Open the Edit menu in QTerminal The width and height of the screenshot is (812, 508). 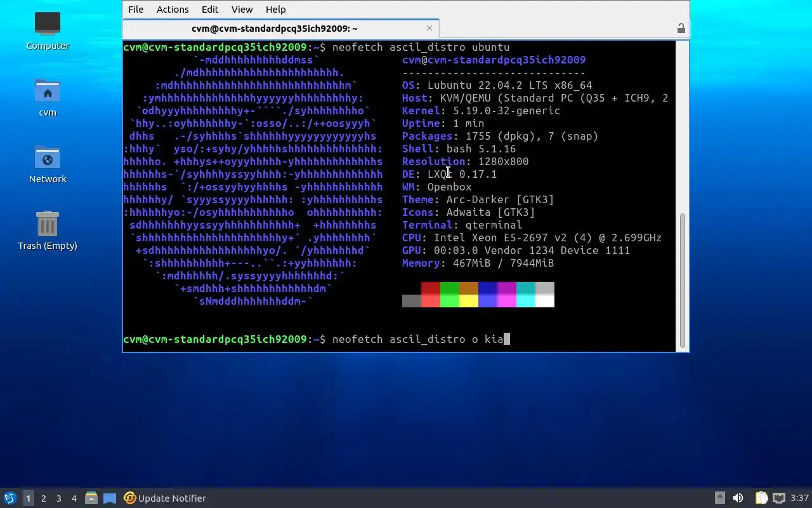pos(210,10)
